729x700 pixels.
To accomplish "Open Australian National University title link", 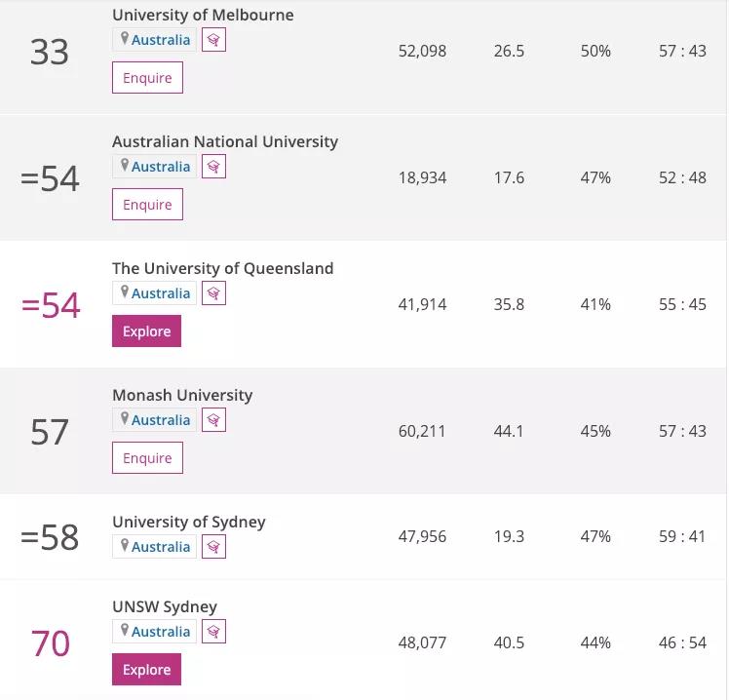I will pos(225,142).
